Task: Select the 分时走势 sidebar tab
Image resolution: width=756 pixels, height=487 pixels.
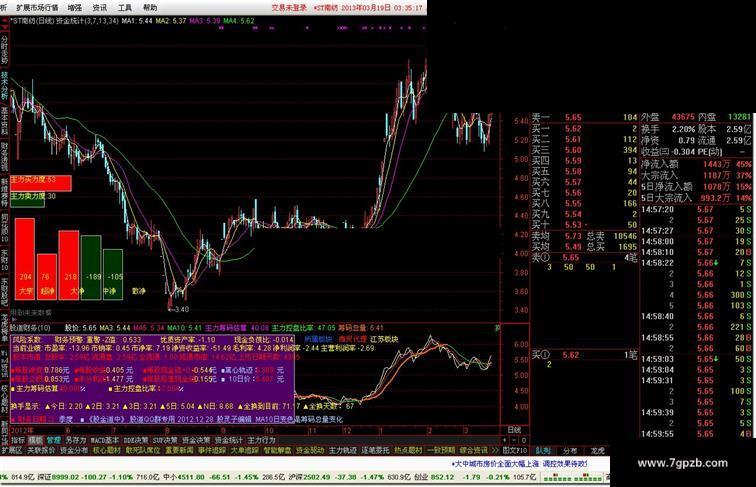Action: (4, 50)
